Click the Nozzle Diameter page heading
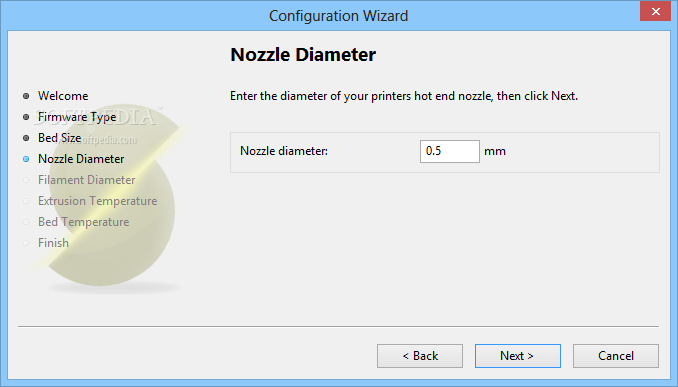 pyautogui.click(x=303, y=55)
